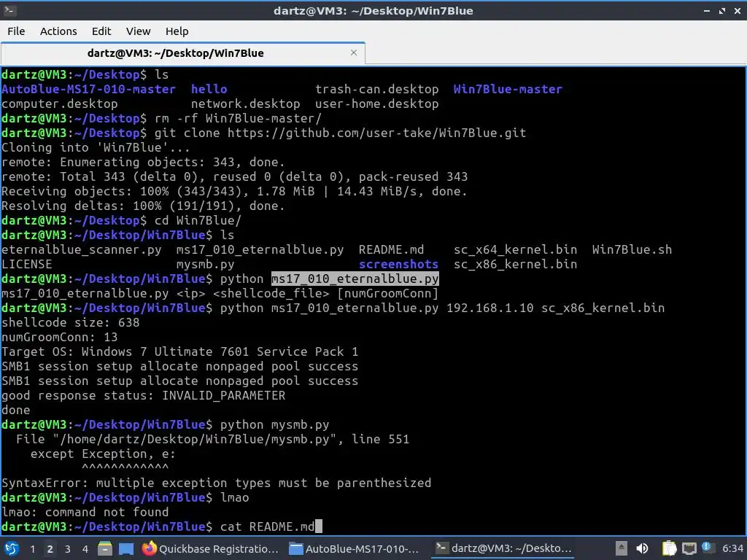The width and height of the screenshot is (747, 560).
Task: Click 'LICENSE' in the ls output
Action: [27, 264]
